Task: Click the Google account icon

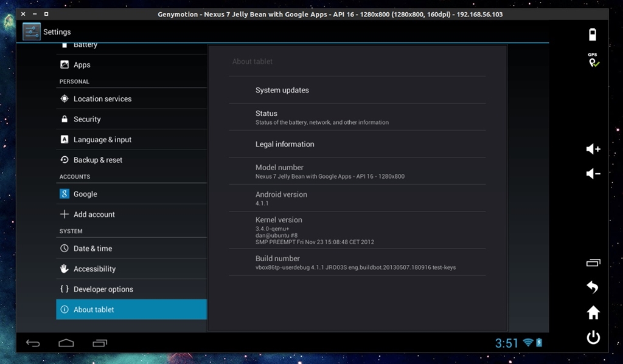Action: click(x=64, y=194)
